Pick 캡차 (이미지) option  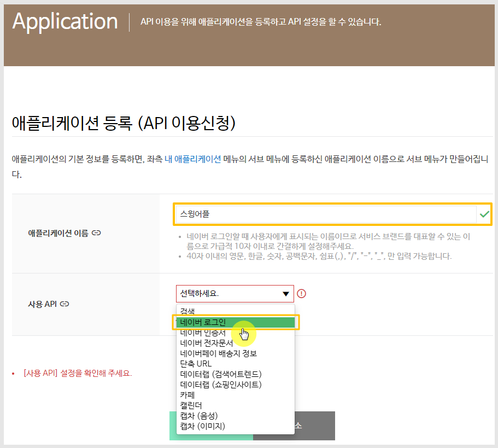click(236, 426)
